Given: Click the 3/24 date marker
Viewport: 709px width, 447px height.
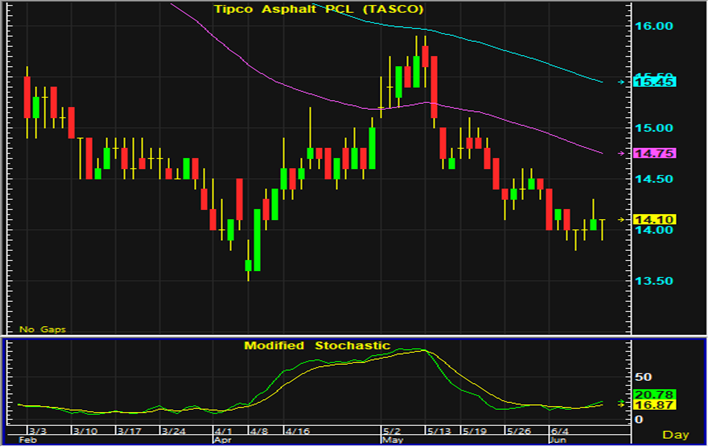Looking at the screenshot, I should 174,431.
